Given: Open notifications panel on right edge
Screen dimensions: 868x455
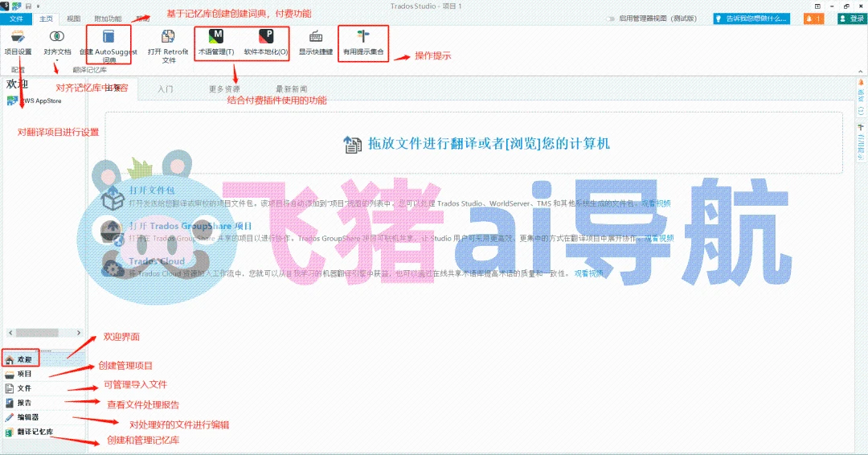Looking at the screenshot, I should [861, 96].
